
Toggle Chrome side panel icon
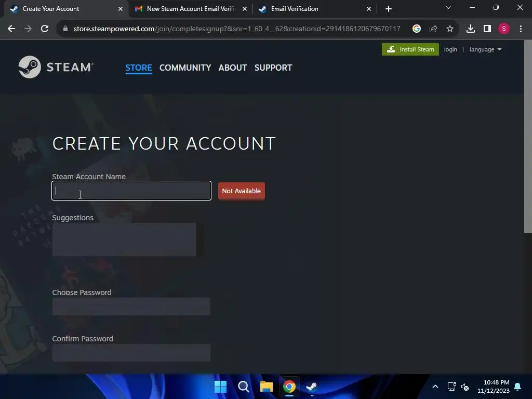tap(487, 29)
